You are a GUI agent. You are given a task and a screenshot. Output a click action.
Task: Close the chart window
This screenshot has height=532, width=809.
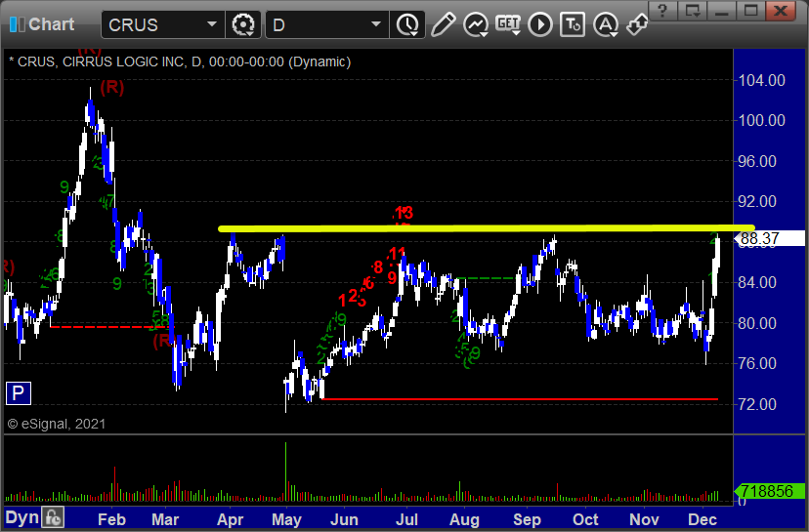click(780, 11)
